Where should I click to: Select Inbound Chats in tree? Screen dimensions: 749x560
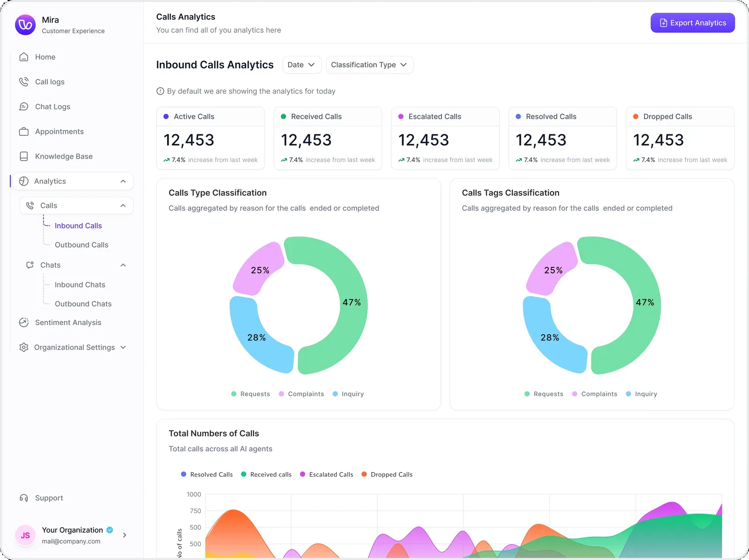80,285
